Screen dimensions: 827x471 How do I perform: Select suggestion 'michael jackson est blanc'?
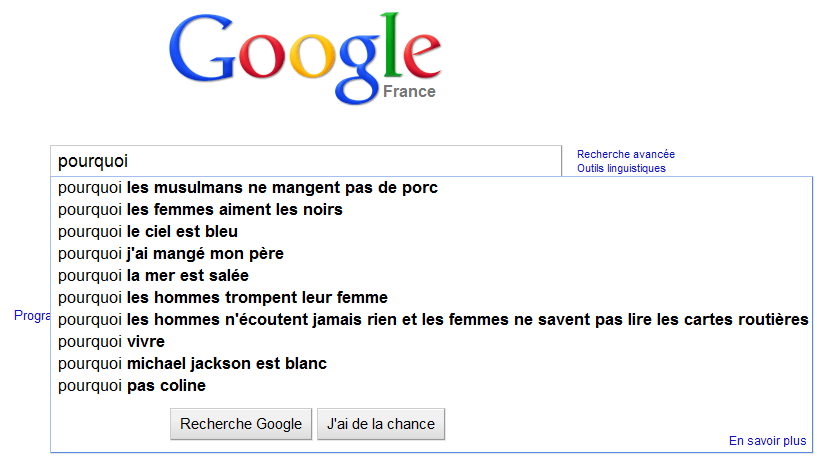pos(192,364)
